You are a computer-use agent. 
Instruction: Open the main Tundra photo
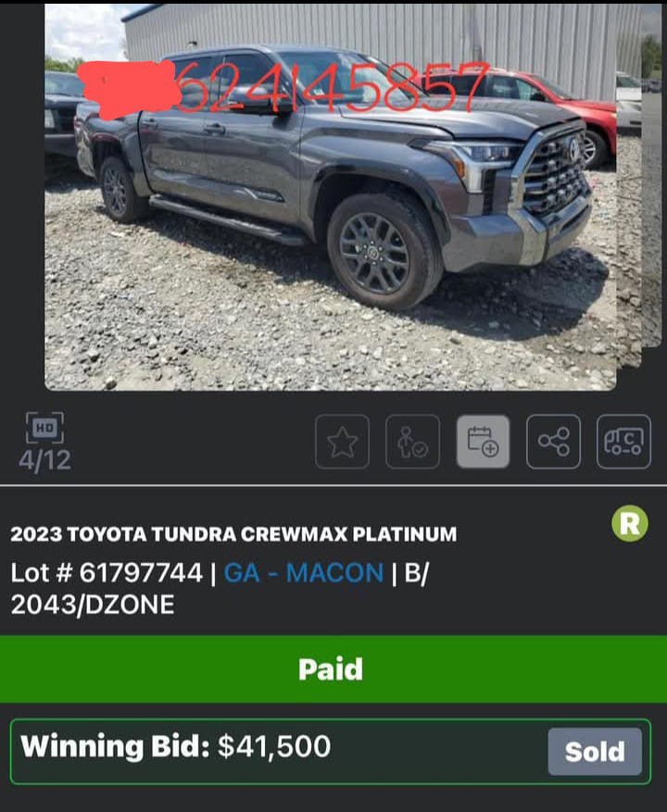(x=330, y=197)
